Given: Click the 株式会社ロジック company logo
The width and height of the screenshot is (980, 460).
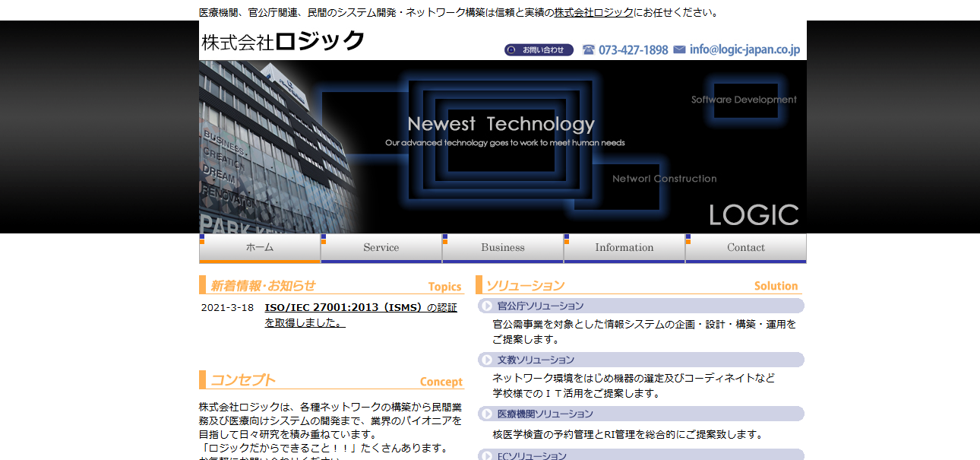Looking at the screenshot, I should coord(283,41).
